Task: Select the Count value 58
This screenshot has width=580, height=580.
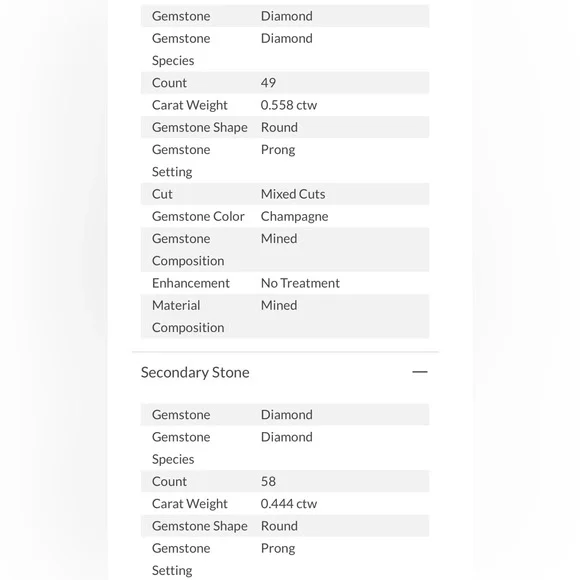Action: [268, 482]
